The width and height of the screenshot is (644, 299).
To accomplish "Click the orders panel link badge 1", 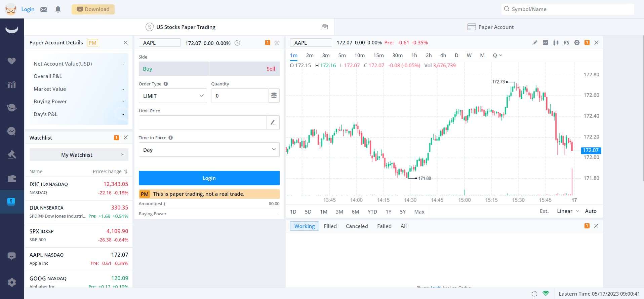I will pyautogui.click(x=587, y=226).
